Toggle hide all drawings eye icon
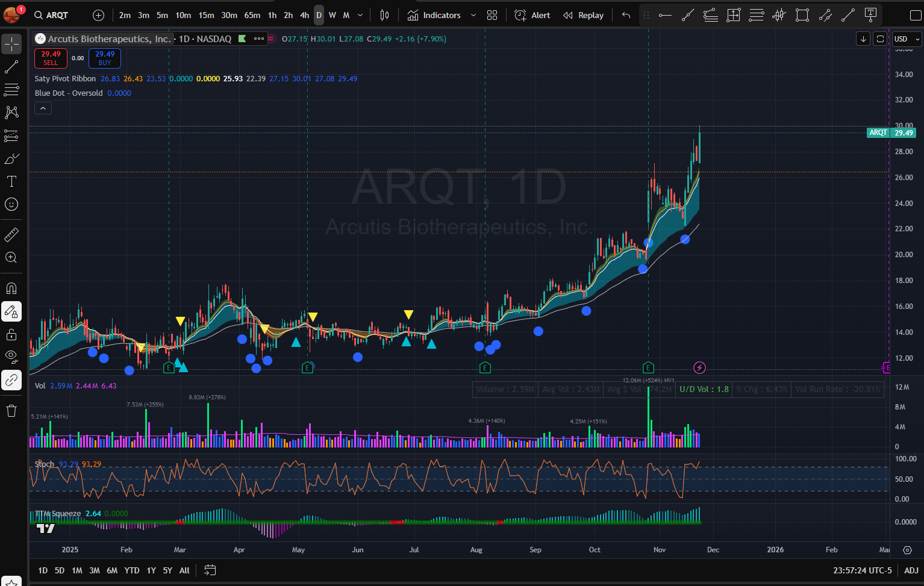The image size is (924, 586). point(11,357)
